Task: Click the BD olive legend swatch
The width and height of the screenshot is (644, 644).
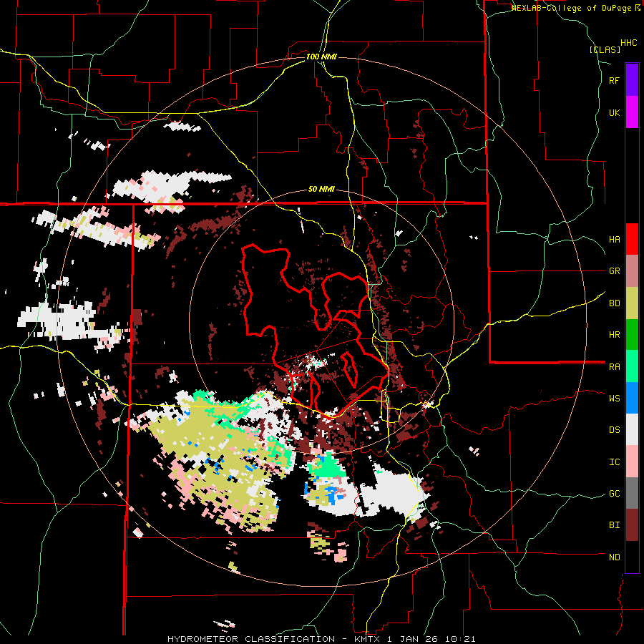Action: tap(632, 303)
